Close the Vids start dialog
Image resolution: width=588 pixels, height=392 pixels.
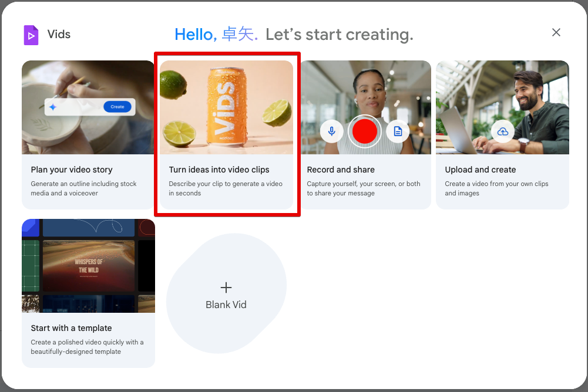point(556,33)
